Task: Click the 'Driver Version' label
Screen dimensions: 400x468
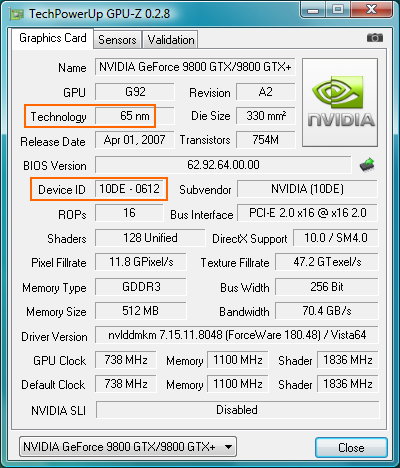Action: 54,337
